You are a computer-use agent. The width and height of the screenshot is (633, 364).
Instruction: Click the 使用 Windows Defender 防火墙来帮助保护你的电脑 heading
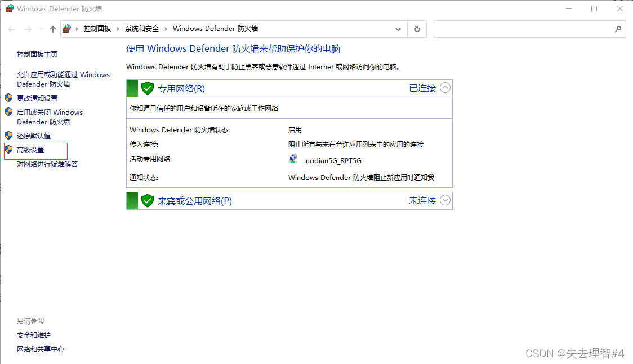pos(233,49)
